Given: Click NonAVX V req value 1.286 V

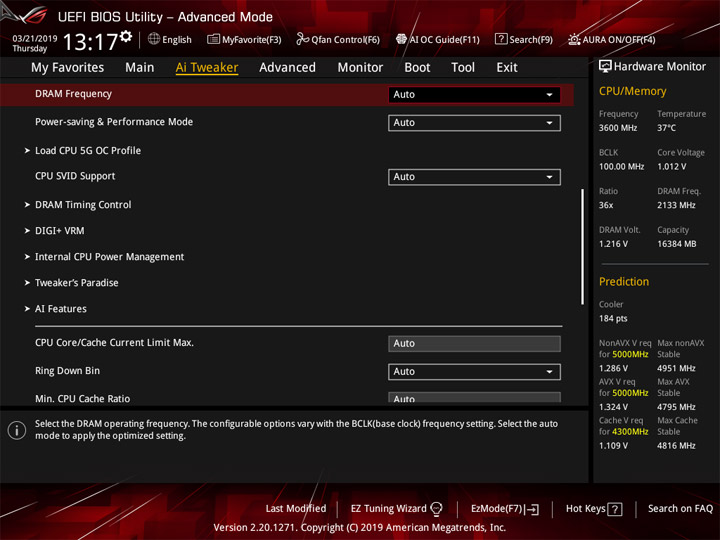Looking at the screenshot, I should [613, 368].
